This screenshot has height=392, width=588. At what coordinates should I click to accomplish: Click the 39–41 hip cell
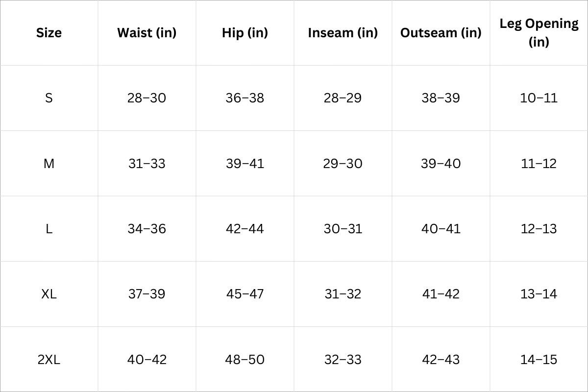pyautogui.click(x=245, y=164)
